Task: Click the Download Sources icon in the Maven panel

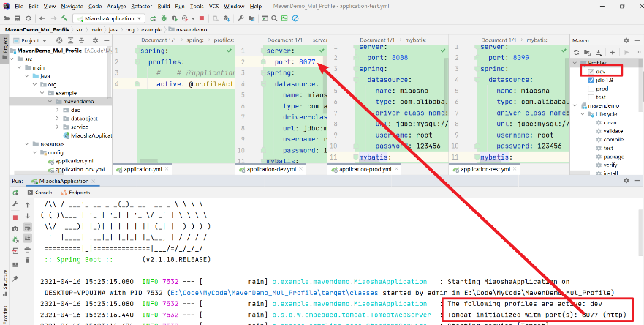Action: pyautogui.click(x=599, y=52)
